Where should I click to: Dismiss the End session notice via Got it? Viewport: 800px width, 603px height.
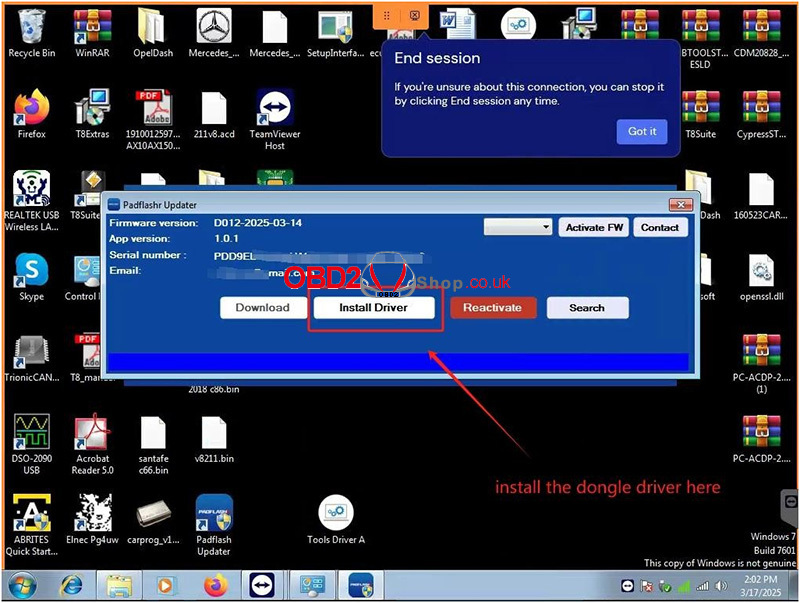coord(641,131)
